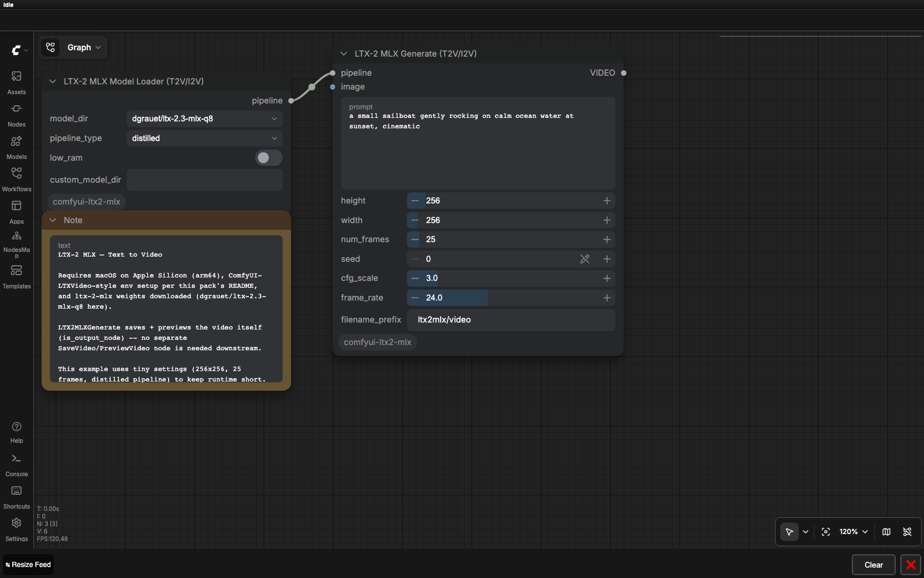Image resolution: width=924 pixels, height=578 pixels.
Task: Toggle the minimap icon in canvas toolbar
Action: coord(886,532)
